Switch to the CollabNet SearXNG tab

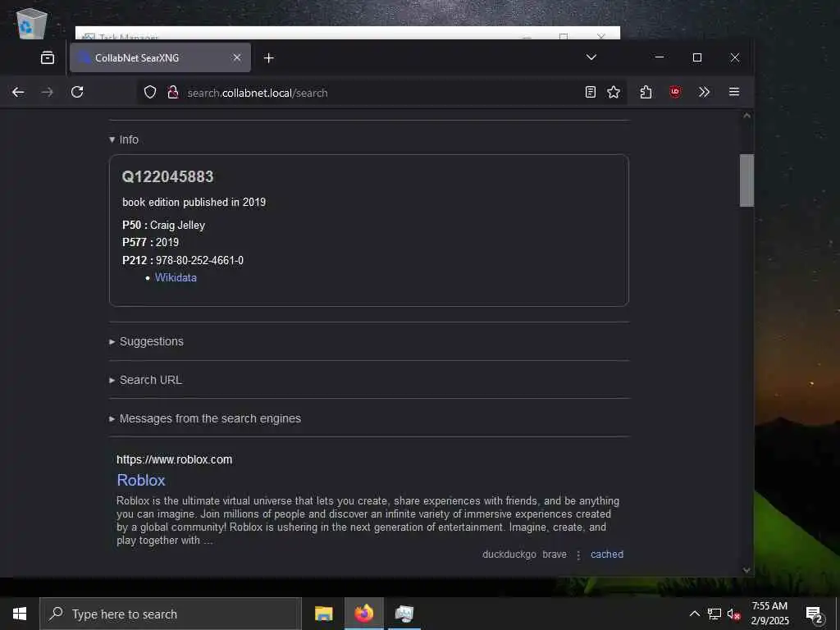coord(160,57)
